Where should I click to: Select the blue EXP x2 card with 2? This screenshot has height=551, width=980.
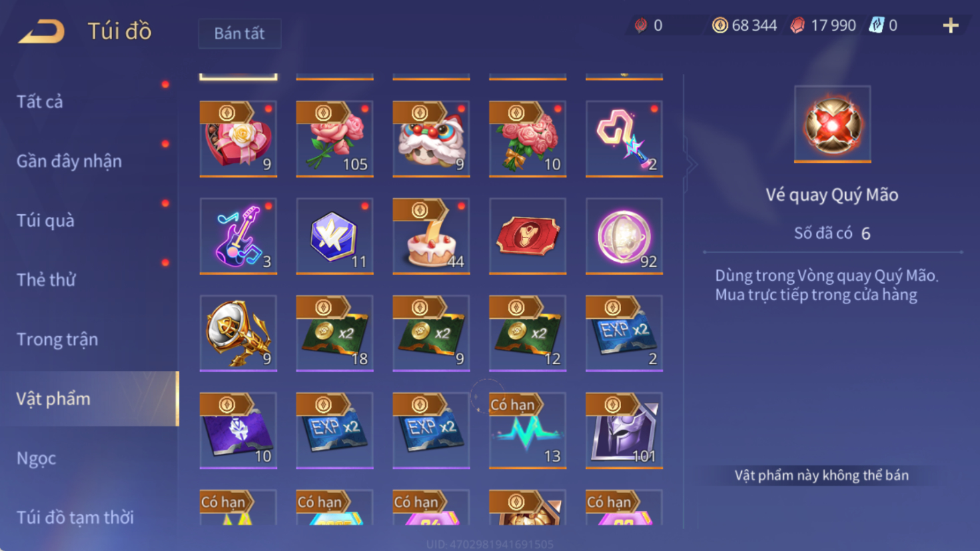pyautogui.click(x=624, y=334)
